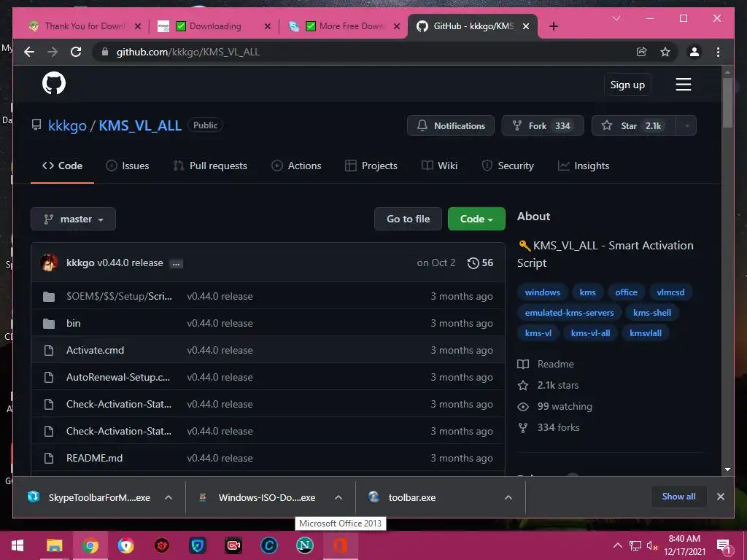
Task: Select the Code repository tab
Action: [63, 166]
